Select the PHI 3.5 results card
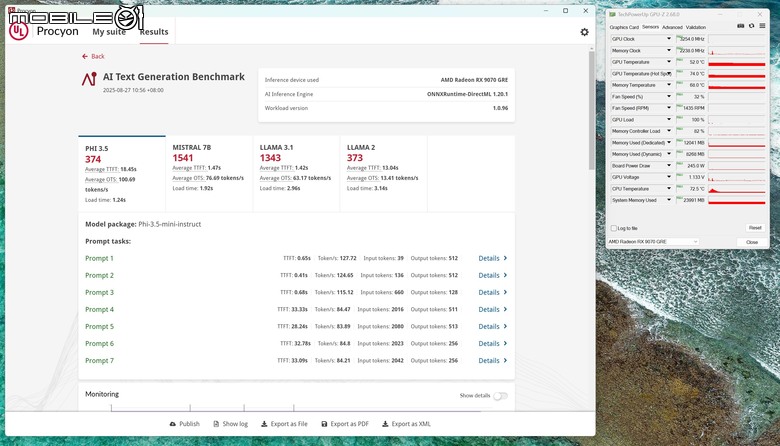Screen dimensions: 780x446 [x=122, y=174]
